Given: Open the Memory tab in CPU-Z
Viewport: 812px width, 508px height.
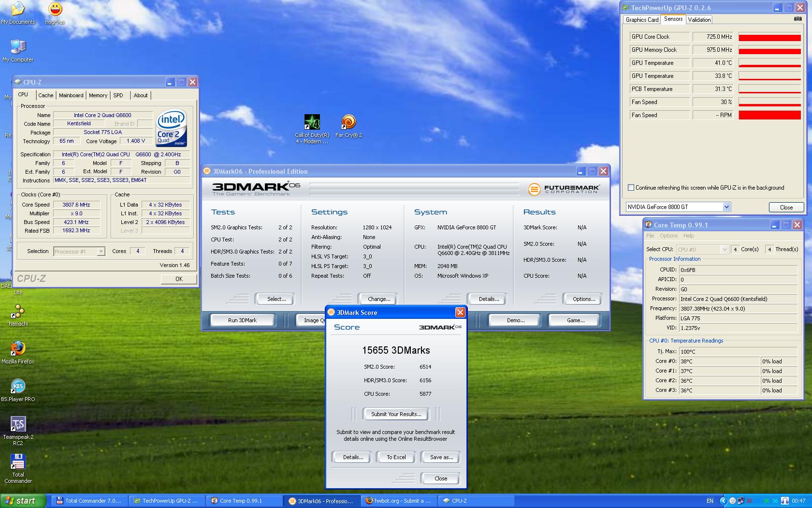Looking at the screenshot, I should (x=98, y=95).
